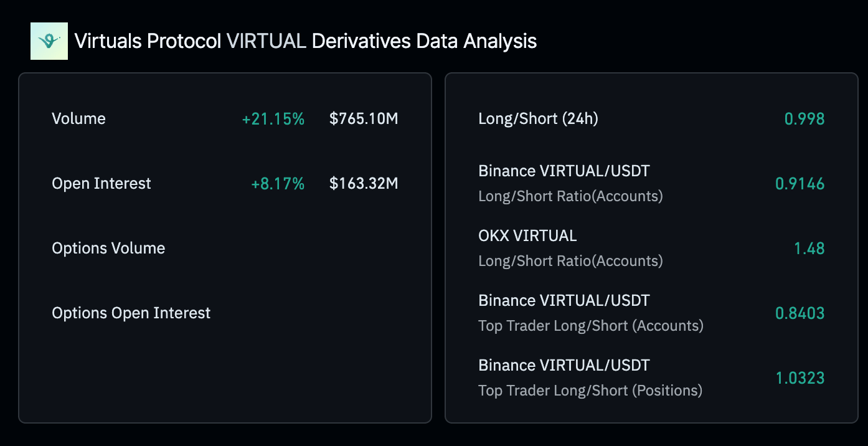Open the Top Trader Long/Short (Accounts) entry

click(x=590, y=313)
